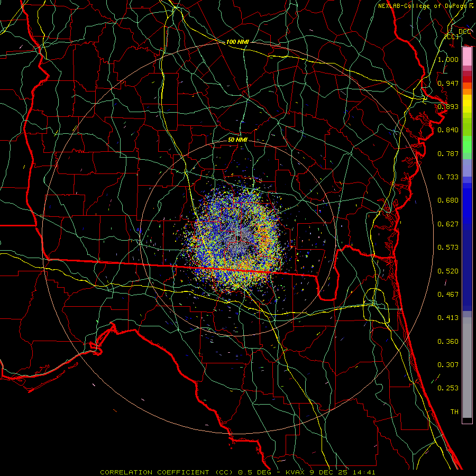This screenshot has width=476, height=476.
Task: Click the 0.307 scale value
Action: 448,365
